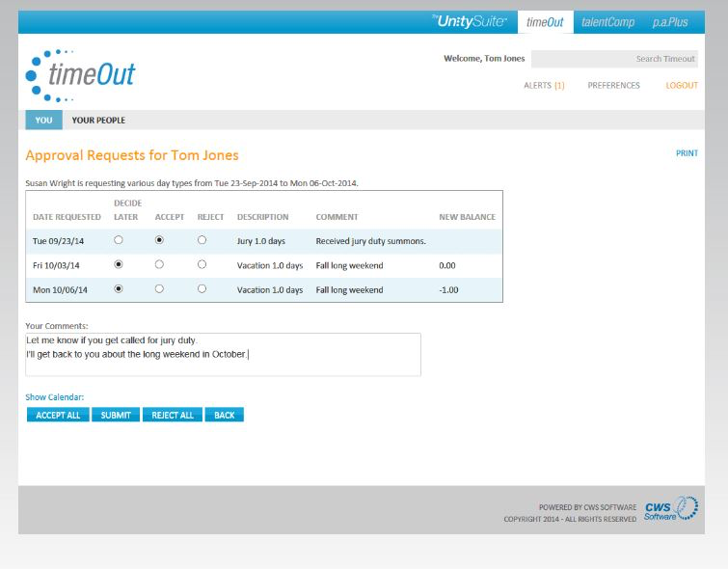
Task: Click the 'REJECT' column header
Action: (210, 217)
